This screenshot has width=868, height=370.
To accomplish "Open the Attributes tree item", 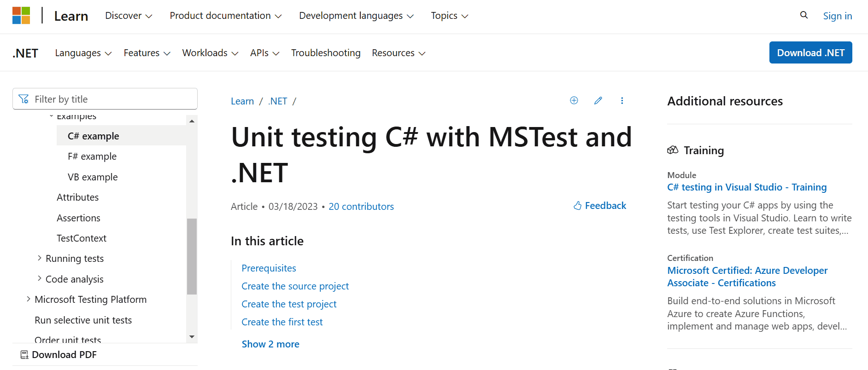I will coord(77,197).
